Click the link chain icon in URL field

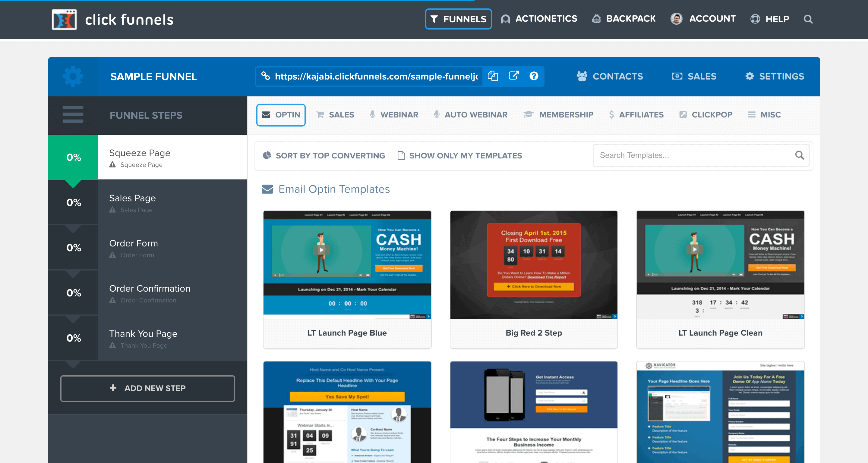[x=266, y=76]
